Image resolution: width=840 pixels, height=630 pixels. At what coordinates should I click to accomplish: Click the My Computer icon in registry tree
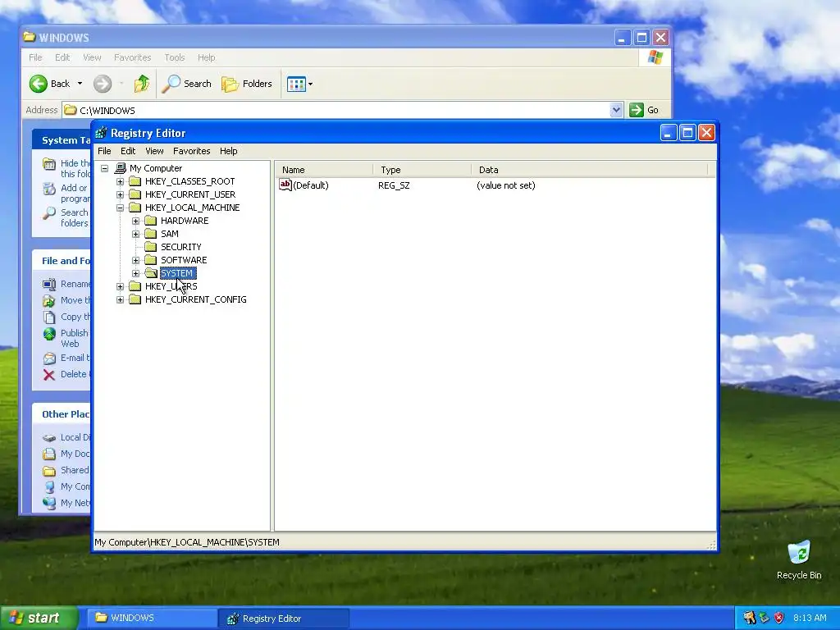click(x=121, y=168)
